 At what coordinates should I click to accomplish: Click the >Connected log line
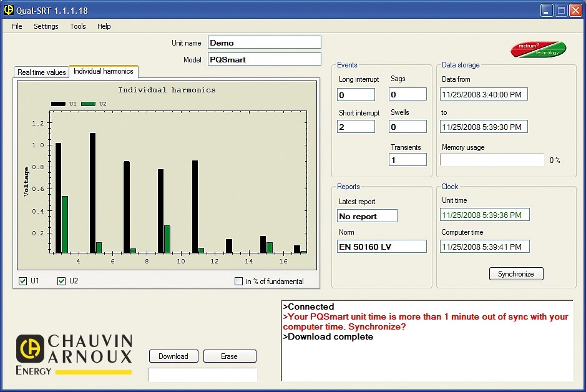[x=308, y=307]
